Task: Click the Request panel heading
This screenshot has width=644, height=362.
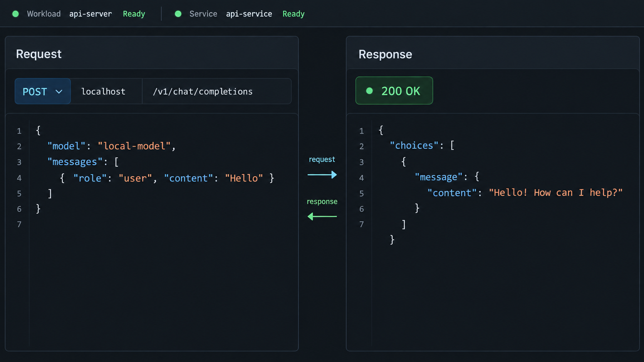Action: (39, 54)
